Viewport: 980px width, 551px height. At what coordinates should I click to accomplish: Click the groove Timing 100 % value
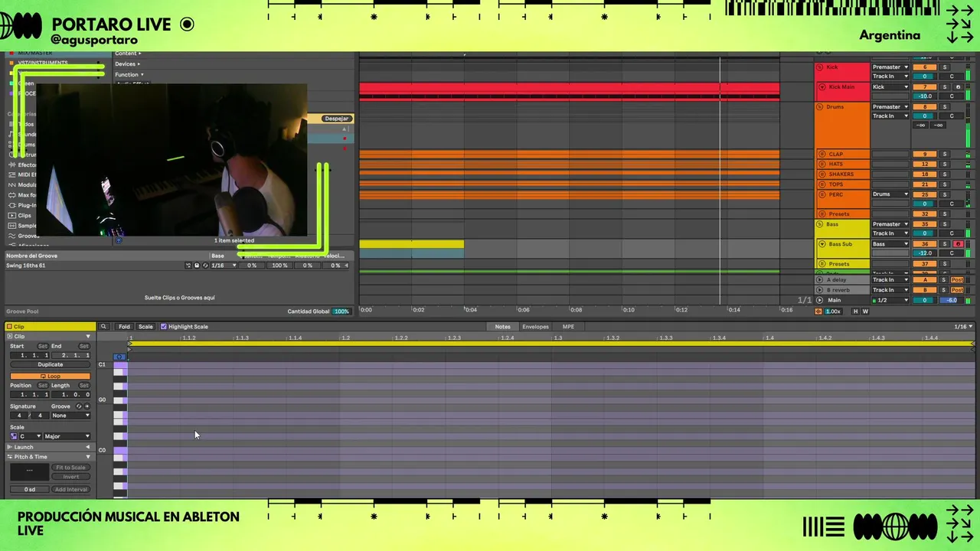(x=280, y=266)
